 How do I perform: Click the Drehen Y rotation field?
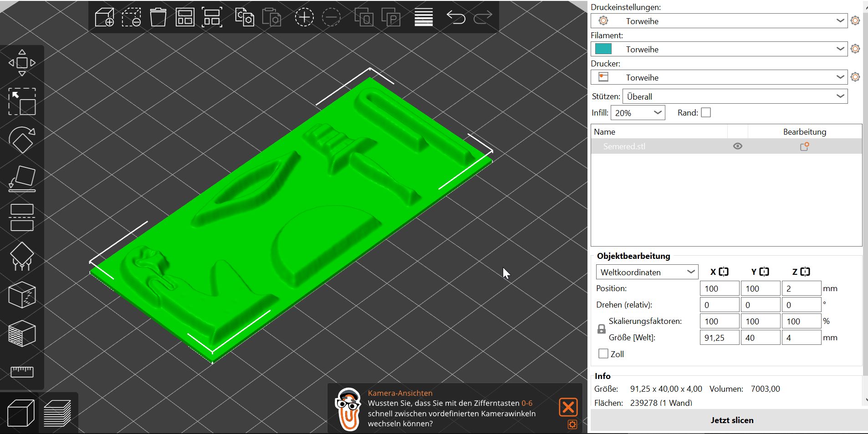click(761, 305)
